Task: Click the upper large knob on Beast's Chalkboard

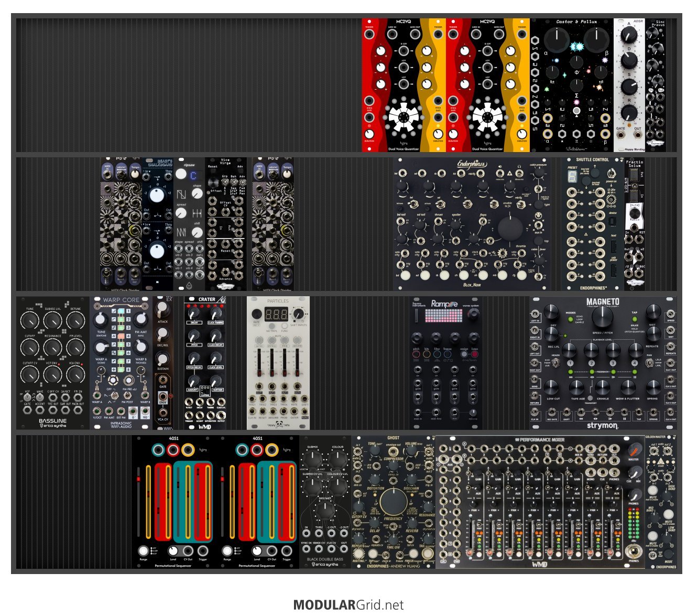Action: pyautogui.click(x=157, y=194)
